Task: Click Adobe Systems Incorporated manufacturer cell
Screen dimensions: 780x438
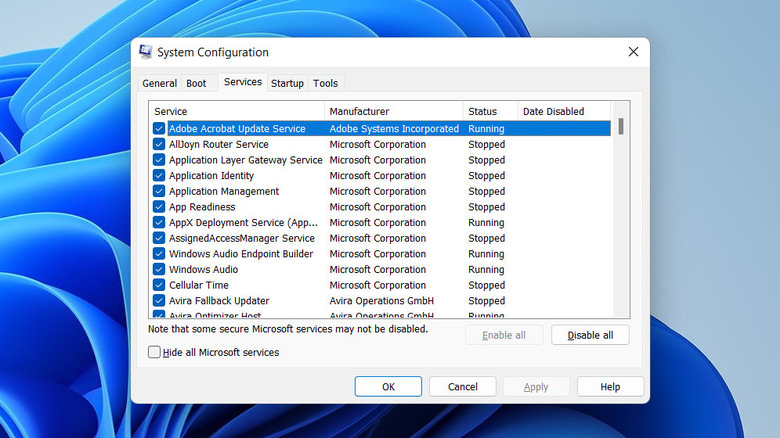Action: [394, 128]
